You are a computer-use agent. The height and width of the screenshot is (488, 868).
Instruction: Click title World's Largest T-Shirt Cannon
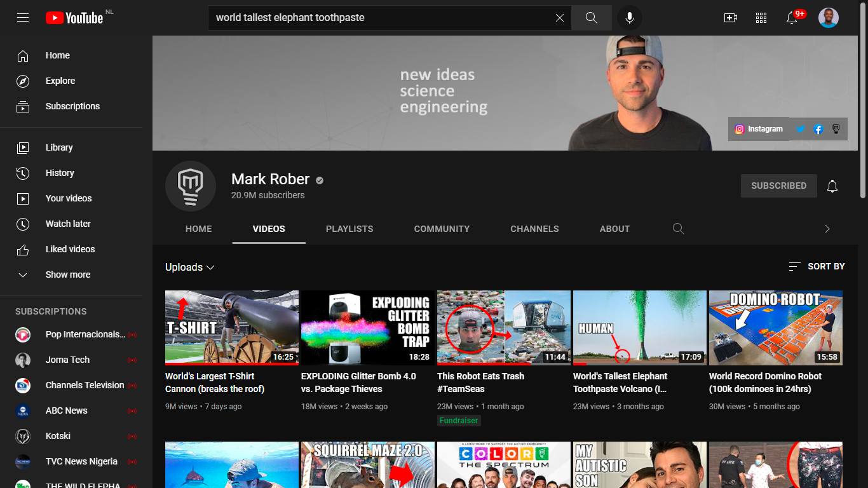(215, 383)
